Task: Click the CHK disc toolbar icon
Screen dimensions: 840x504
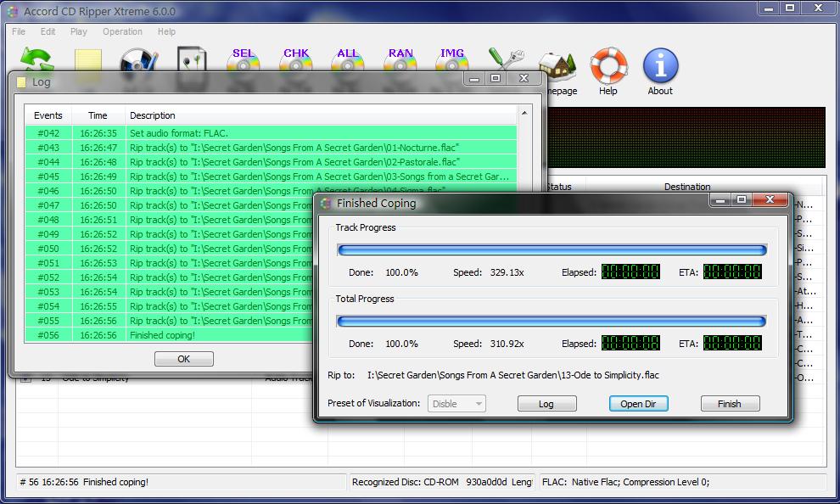Action: [296, 59]
